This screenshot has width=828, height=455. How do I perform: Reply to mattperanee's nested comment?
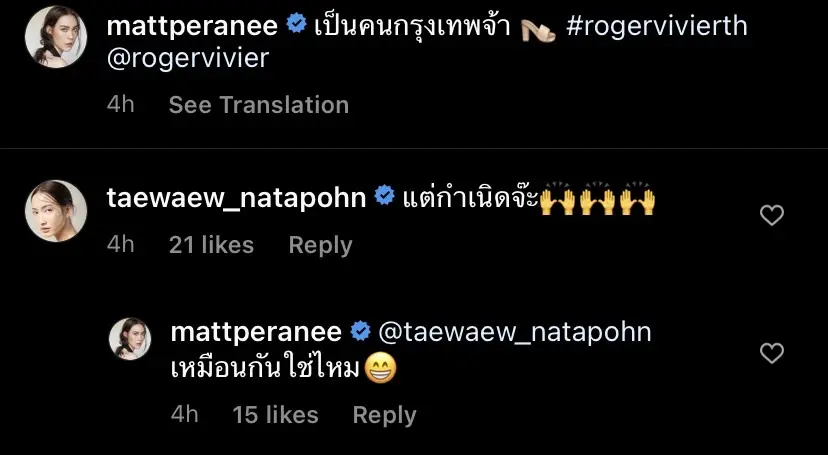384,415
